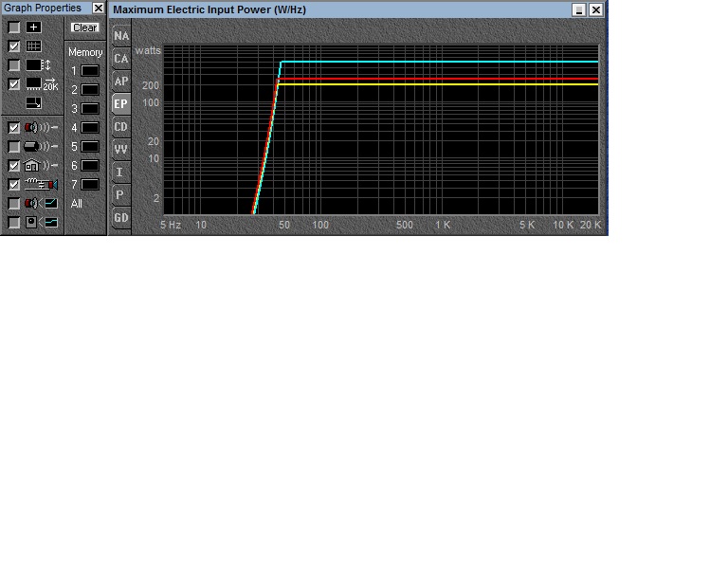Select memory slot 7 swatch
This screenshot has height=582, width=728.
pyautogui.click(x=90, y=185)
